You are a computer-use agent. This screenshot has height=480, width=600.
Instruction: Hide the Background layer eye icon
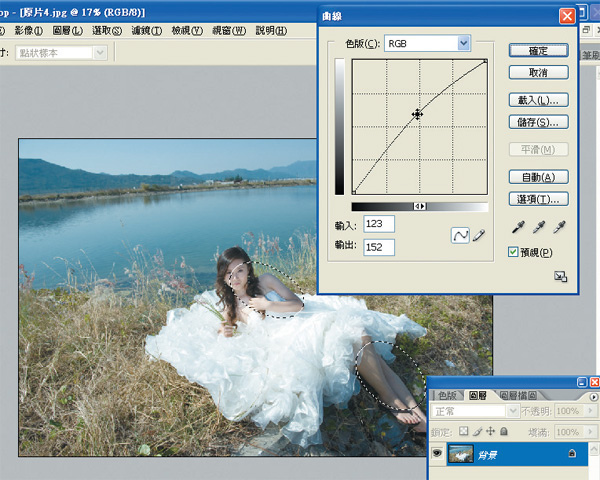coord(437,454)
